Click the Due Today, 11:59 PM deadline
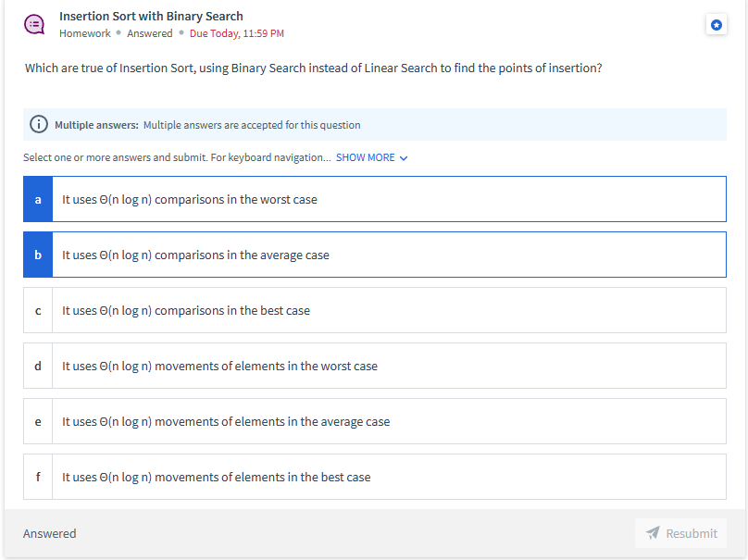Screen dimensions: 748x560 236,33
